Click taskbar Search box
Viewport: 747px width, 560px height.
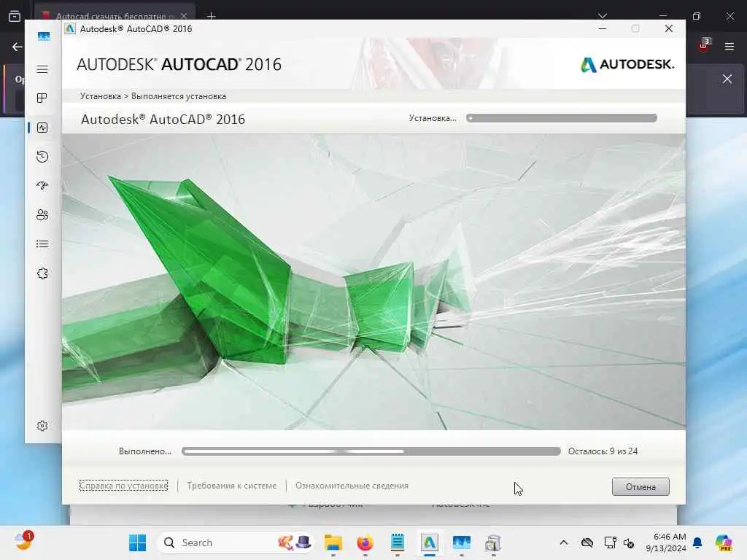point(236,542)
